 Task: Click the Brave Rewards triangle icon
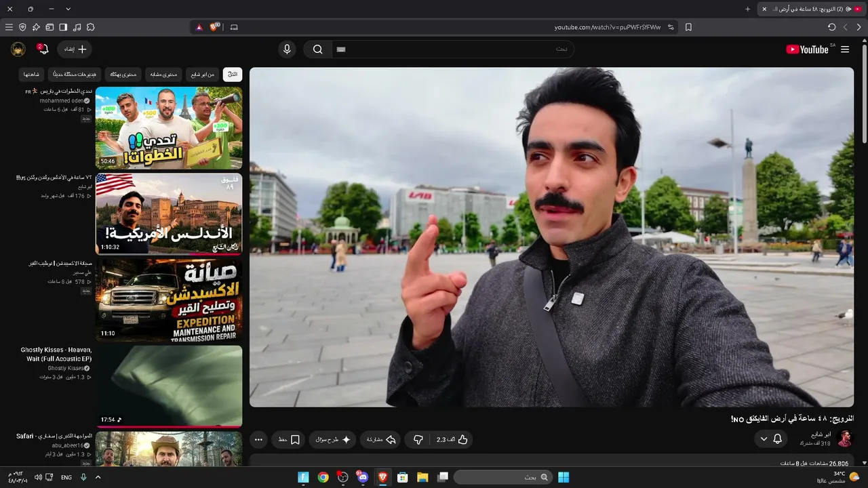(x=199, y=27)
